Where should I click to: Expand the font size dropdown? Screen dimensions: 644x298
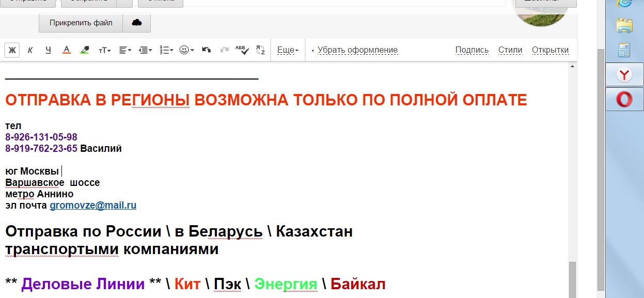105,50
